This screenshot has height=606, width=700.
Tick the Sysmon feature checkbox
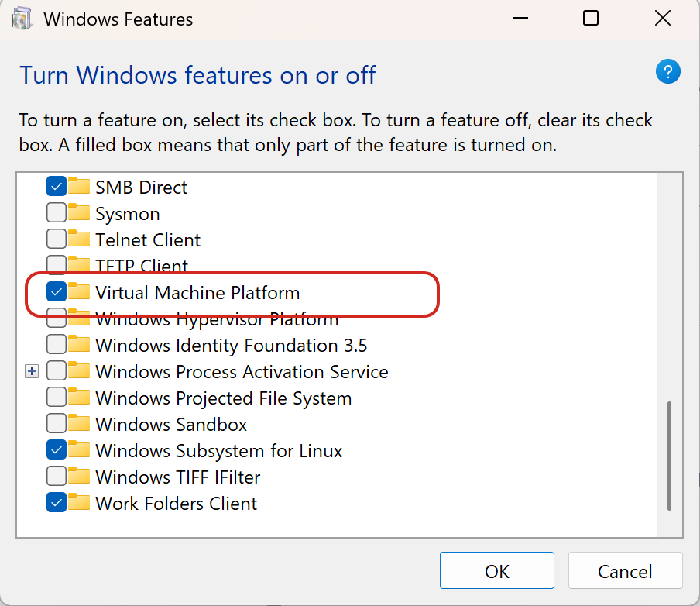click(57, 213)
